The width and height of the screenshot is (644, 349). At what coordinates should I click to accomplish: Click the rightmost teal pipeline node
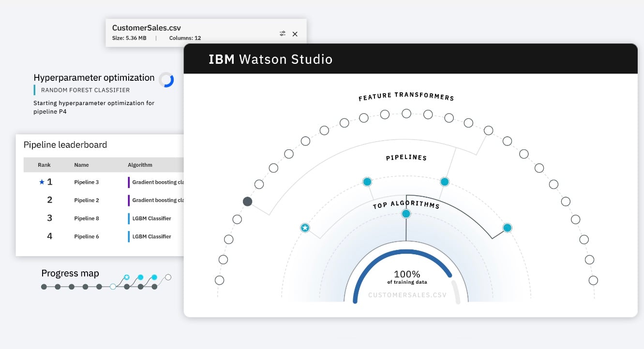click(507, 228)
